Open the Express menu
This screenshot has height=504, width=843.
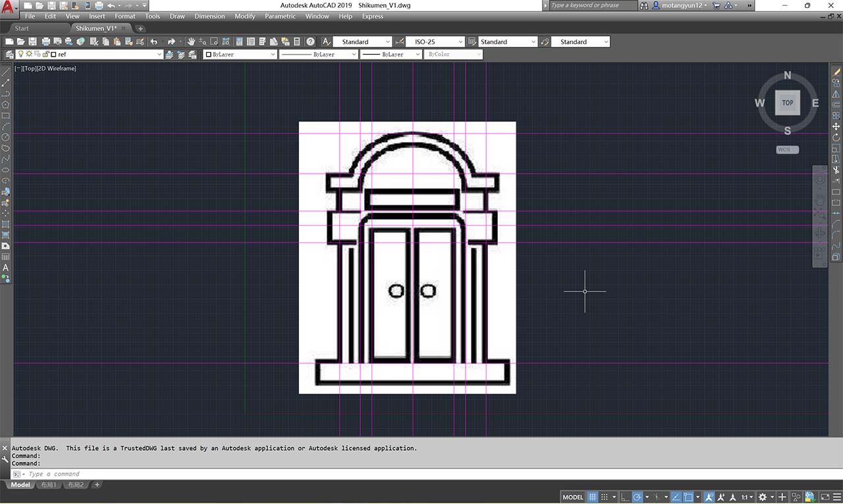coord(373,16)
